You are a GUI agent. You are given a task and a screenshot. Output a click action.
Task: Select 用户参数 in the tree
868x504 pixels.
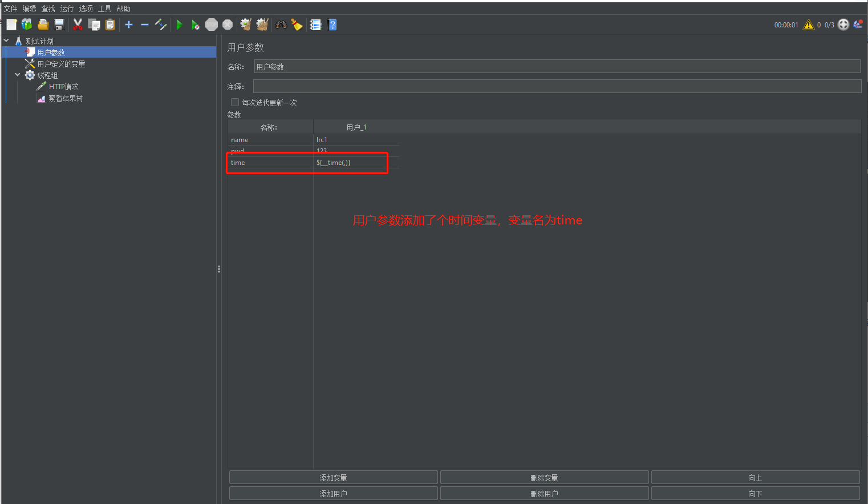pyautogui.click(x=51, y=53)
